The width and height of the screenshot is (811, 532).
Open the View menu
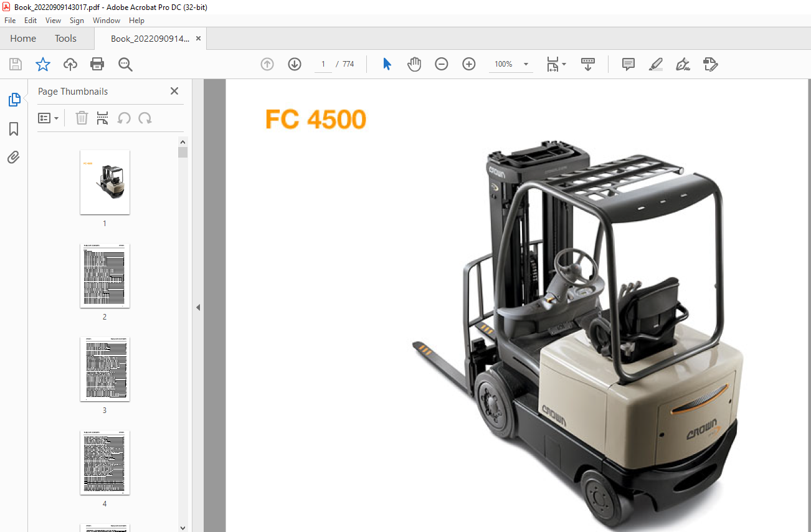(53, 21)
